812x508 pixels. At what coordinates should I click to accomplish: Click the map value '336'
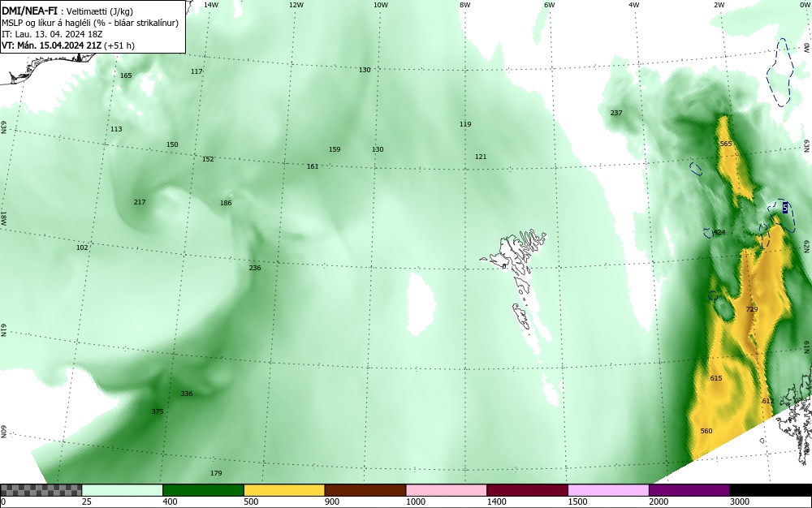[187, 394]
